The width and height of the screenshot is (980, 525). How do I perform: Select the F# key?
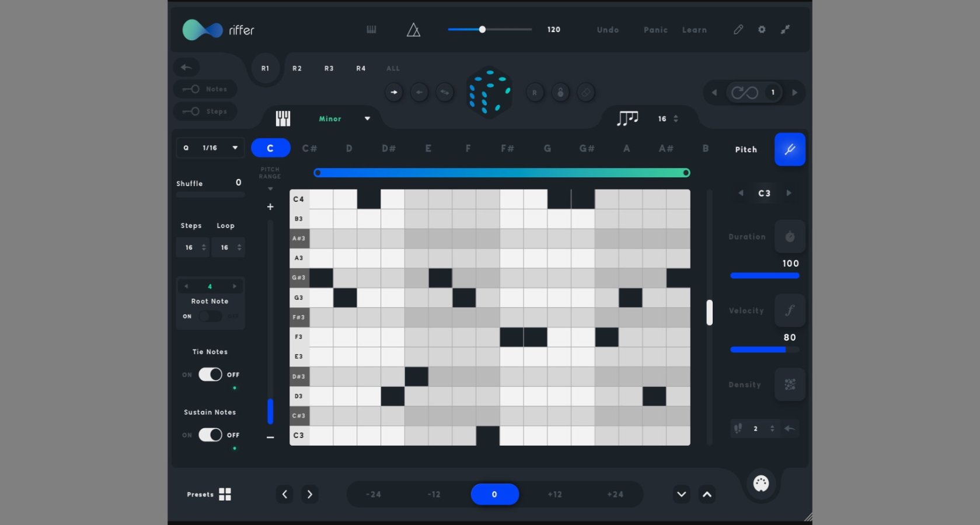pyautogui.click(x=507, y=149)
